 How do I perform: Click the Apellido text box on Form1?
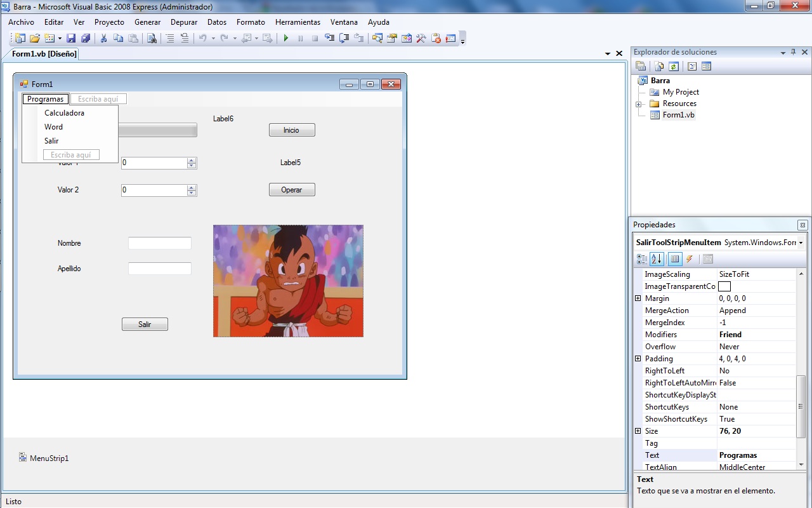tap(160, 269)
